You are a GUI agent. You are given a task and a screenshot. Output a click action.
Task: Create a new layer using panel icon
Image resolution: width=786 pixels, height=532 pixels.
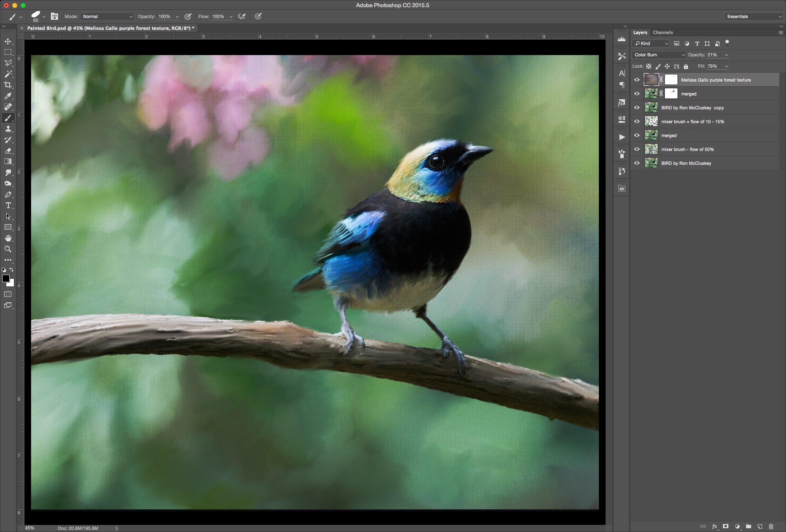point(760,526)
